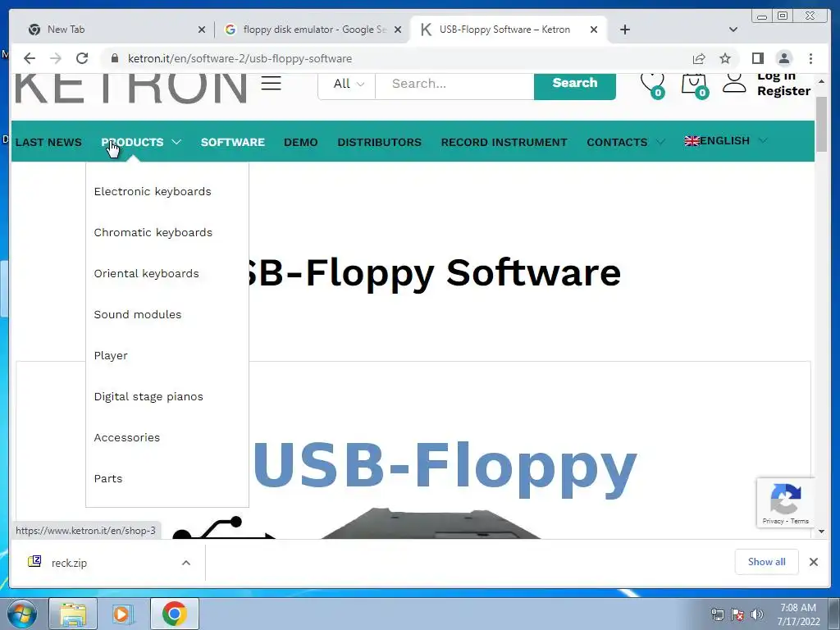View site security lock info
The height and width of the screenshot is (630, 840).
(115, 58)
